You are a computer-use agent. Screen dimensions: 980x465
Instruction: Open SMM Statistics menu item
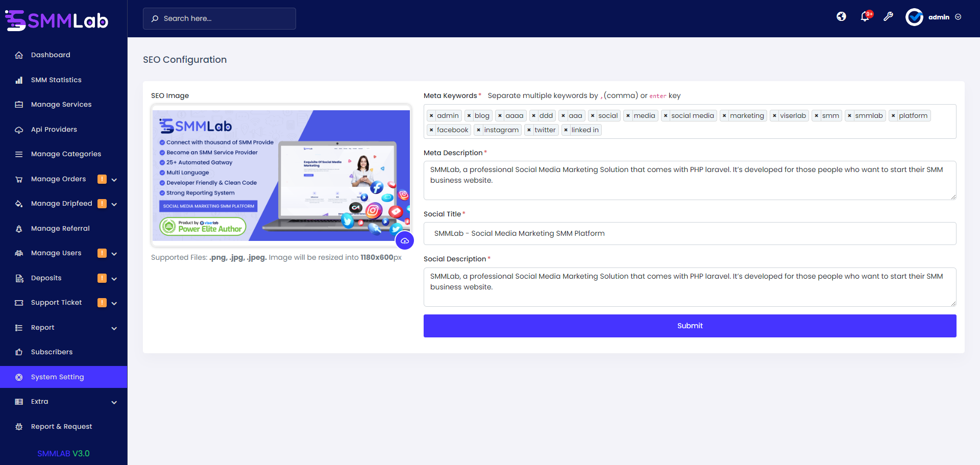coord(64,80)
